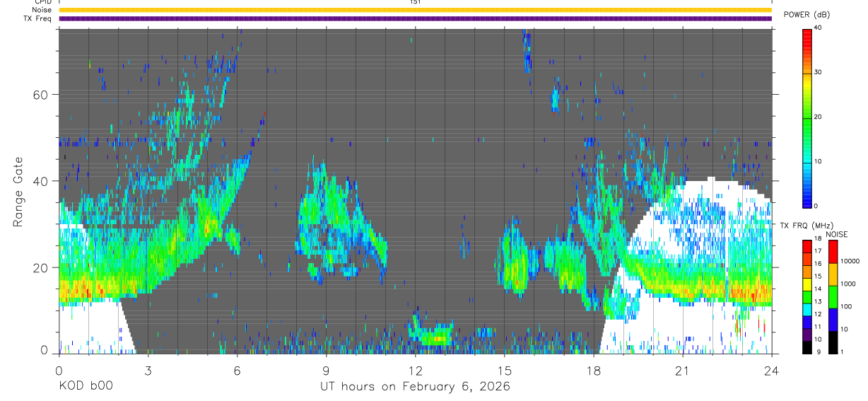Click the 13 tick on TX FRQ bar

(817, 302)
